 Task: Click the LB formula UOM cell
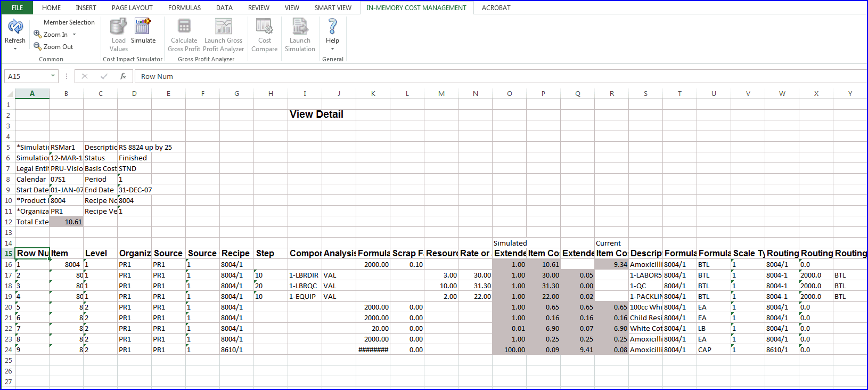[714, 329]
